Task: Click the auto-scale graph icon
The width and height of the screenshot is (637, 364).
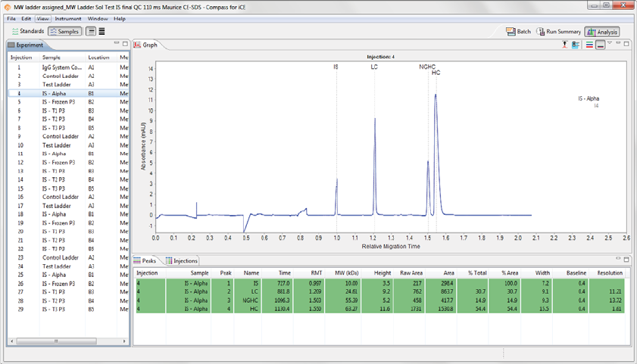Action: [565, 45]
